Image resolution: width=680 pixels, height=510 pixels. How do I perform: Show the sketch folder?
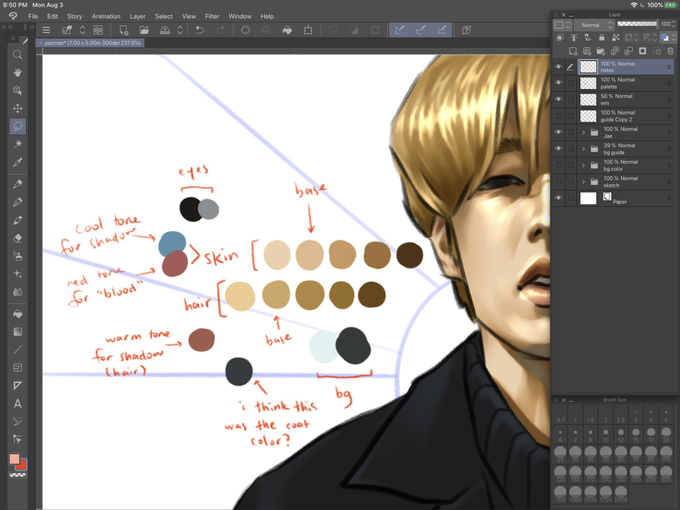pyautogui.click(x=559, y=182)
